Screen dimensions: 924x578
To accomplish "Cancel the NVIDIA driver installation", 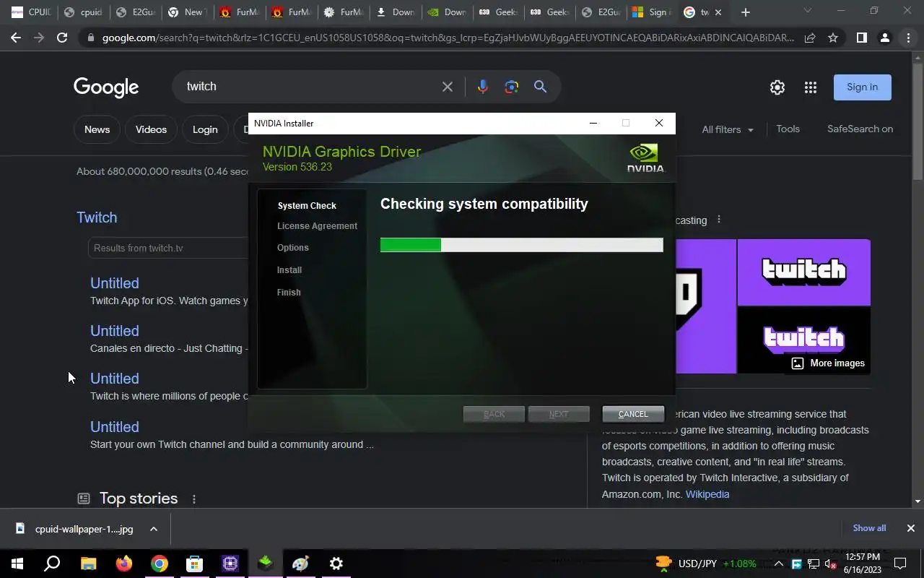I will click(x=633, y=414).
